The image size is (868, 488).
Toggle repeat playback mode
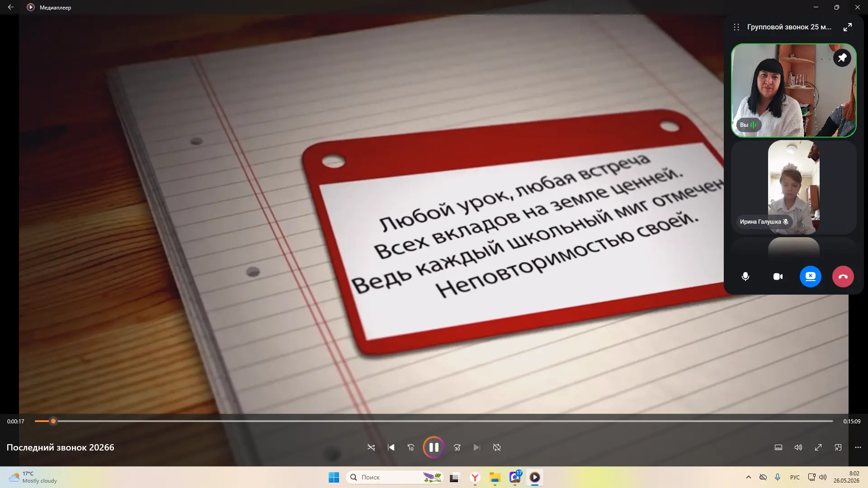[x=497, y=447]
